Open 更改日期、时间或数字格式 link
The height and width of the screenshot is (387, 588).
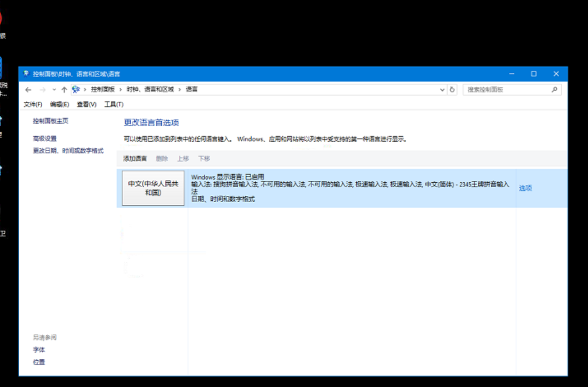[68, 150]
